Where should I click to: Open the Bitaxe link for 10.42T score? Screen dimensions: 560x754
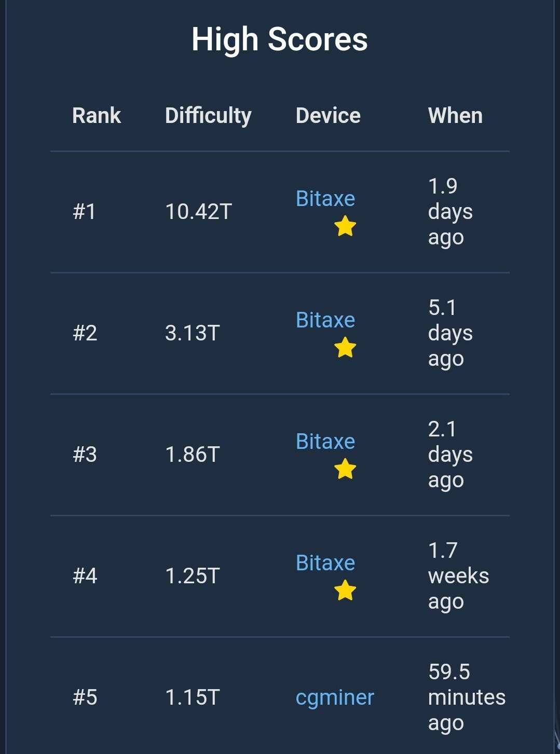(325, 199)
